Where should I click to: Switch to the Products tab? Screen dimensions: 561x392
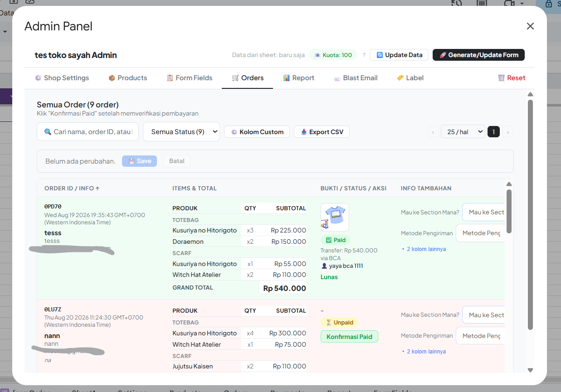click(127, 78)
